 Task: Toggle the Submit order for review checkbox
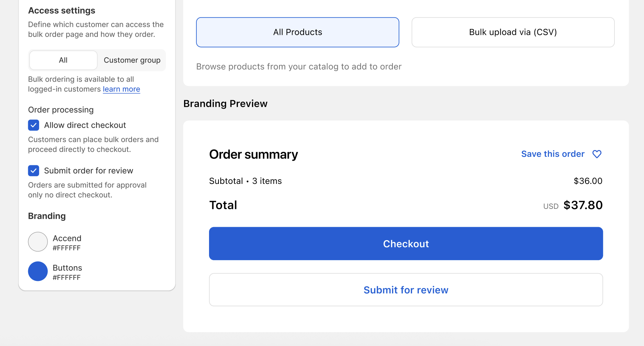[x=33, y=171]
